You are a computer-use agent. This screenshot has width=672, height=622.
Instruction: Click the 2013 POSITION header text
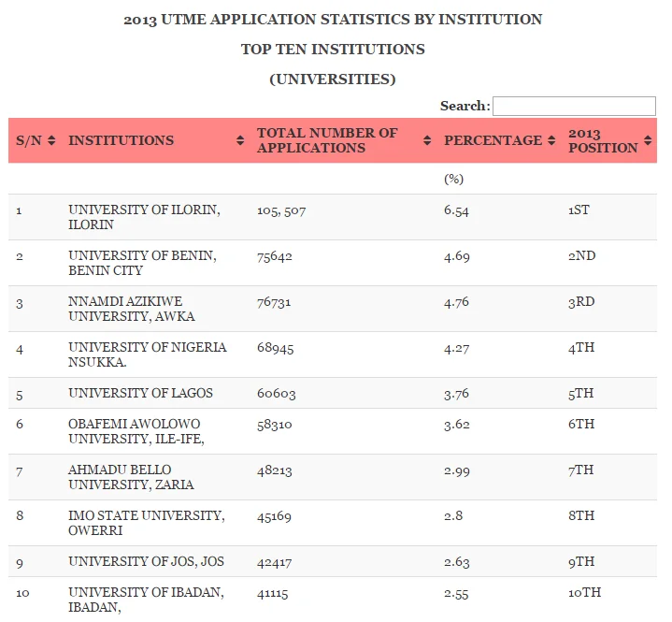[x=603, y=140]
